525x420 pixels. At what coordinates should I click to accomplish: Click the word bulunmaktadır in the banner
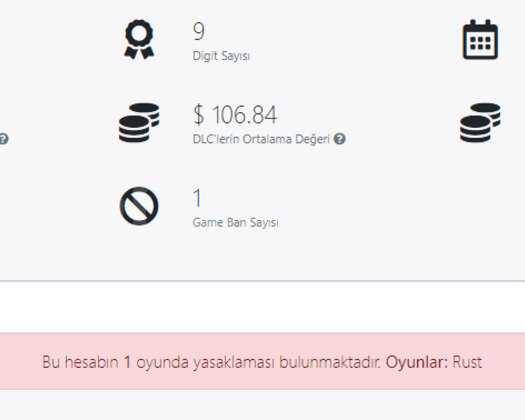coord(330,362)
